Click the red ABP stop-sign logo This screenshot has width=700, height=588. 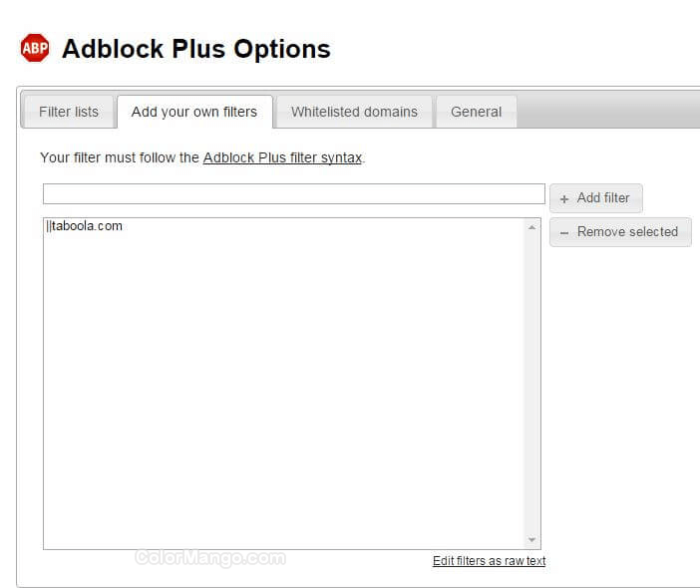click(x=35, y=48)
